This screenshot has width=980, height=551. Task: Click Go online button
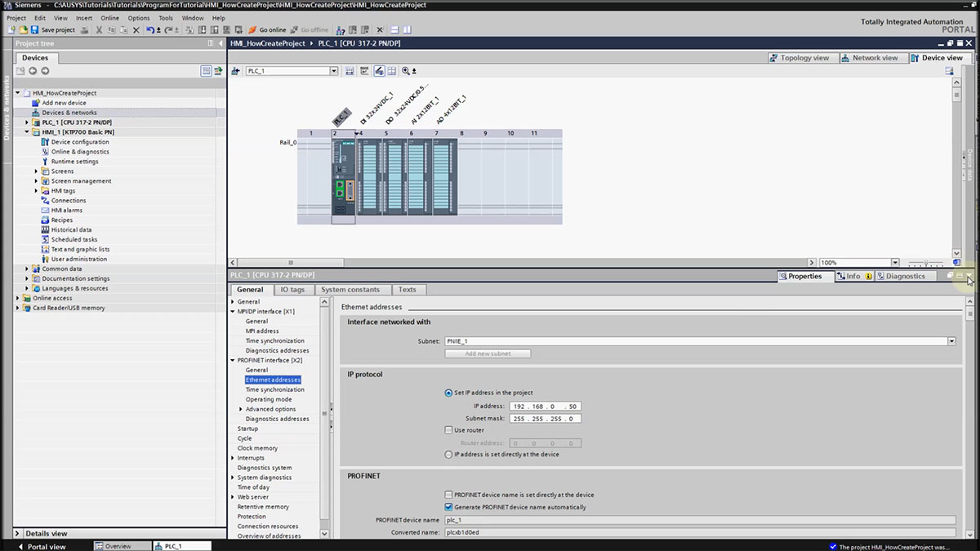click(x=267, y=29)
